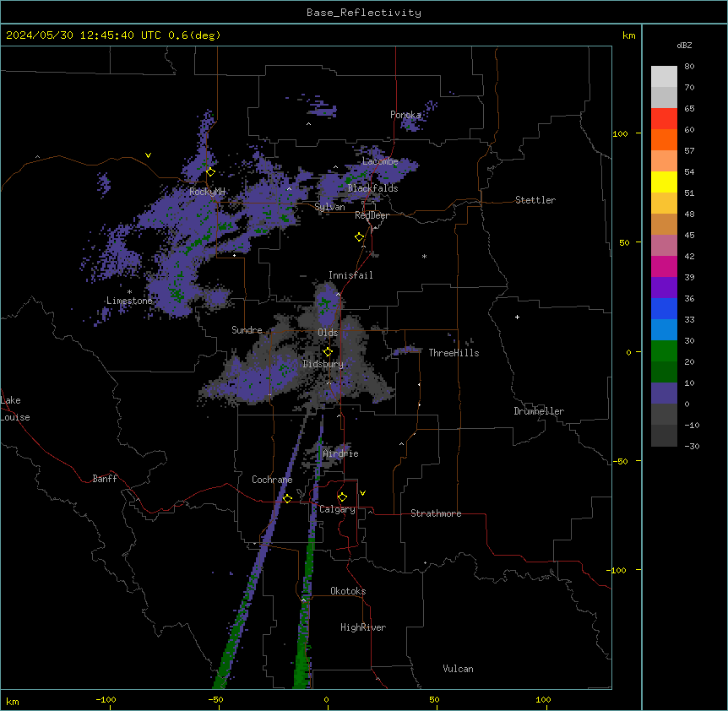The height and width of the screenshot is (711, 728).
Task: Click the yellow diamond marker near RockyMH
Action: (210, 172)
